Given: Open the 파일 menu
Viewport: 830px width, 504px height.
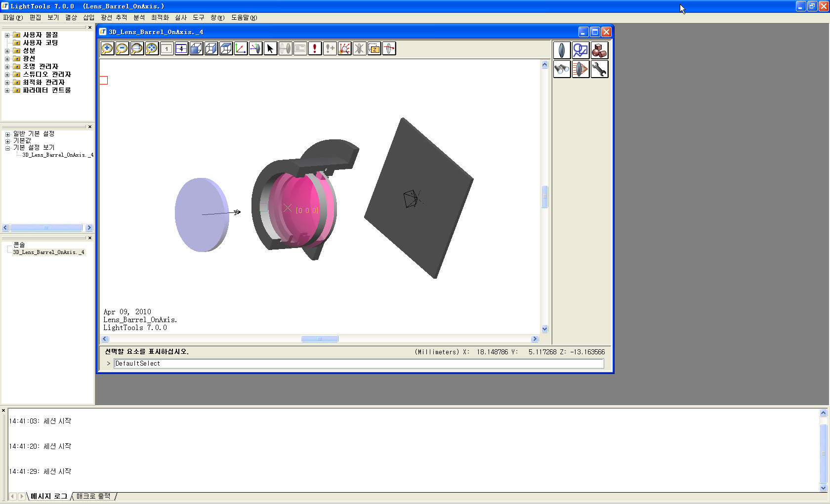Looking at the screenshot, I should tap(13, 17).
